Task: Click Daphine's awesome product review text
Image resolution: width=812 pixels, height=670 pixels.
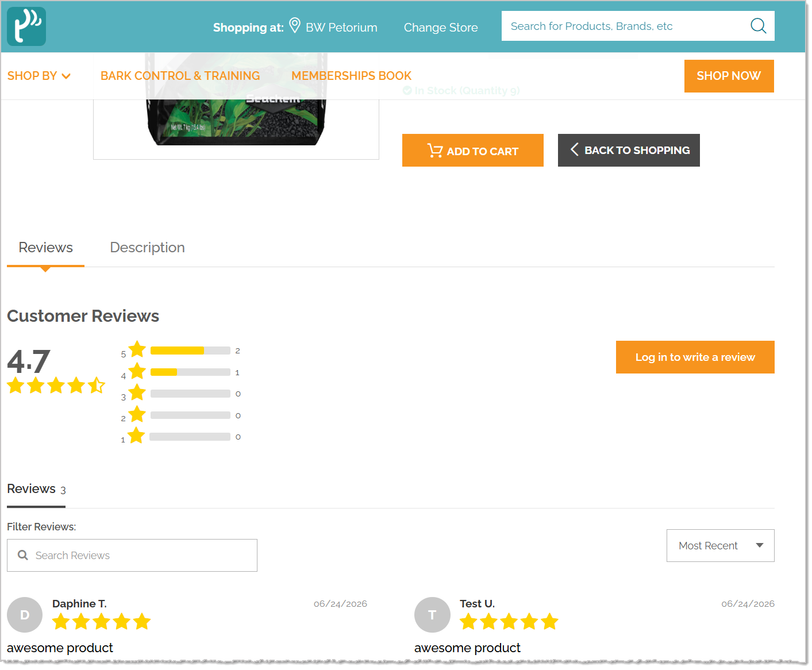Action: point(60,648)
